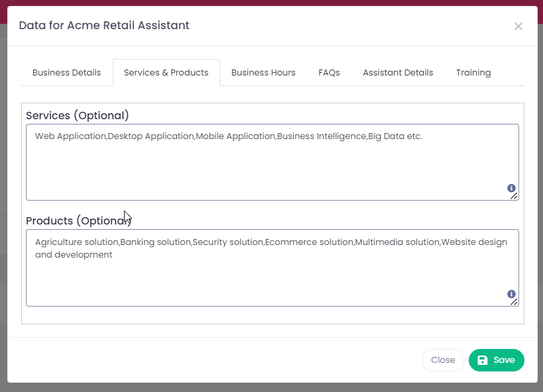Go to the FAQs tab
Image resolution: width=543 pixels, height=392 pixels.
coord(329,73)
